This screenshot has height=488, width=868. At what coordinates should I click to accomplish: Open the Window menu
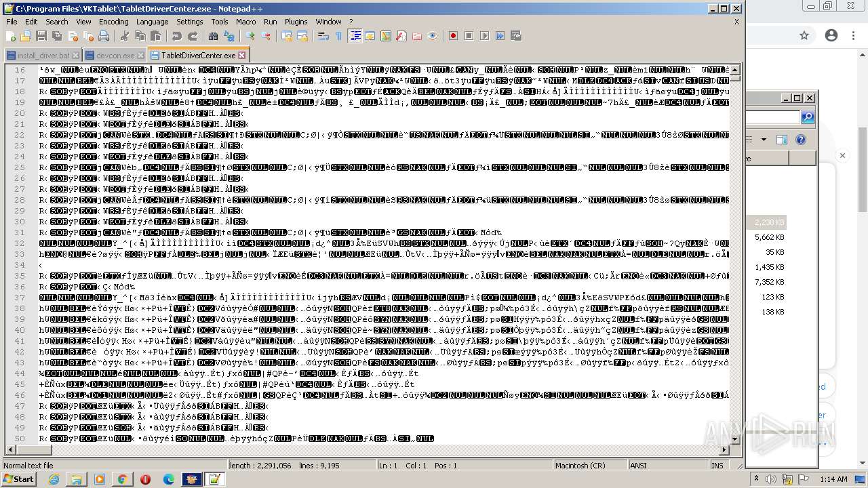tap(329, 22)
